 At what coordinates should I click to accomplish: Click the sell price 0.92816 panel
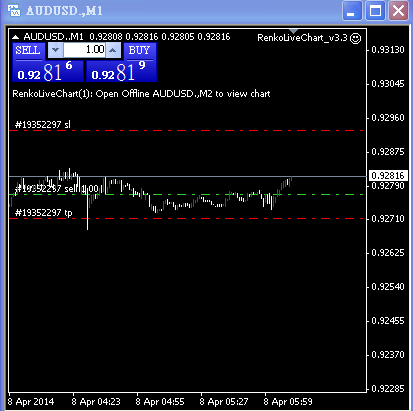[x=48, y=71]
